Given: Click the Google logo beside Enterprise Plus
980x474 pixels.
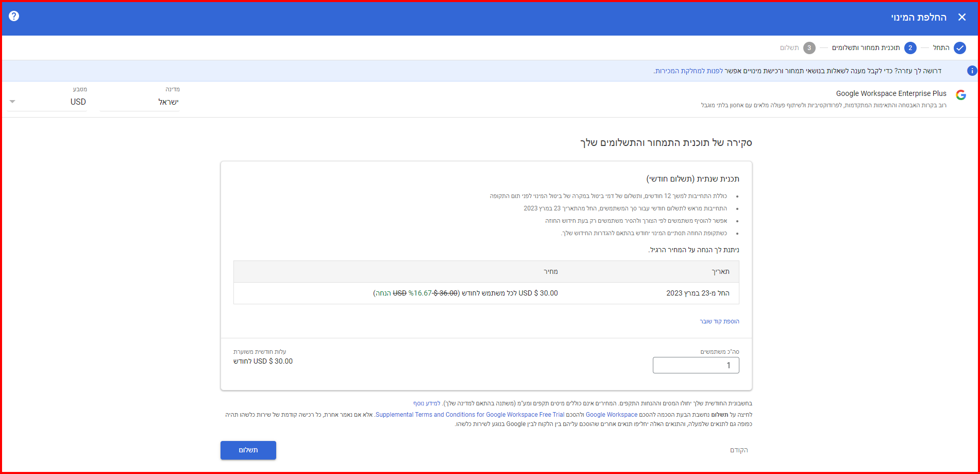Looking at the screenshot, I should (961, 95).
